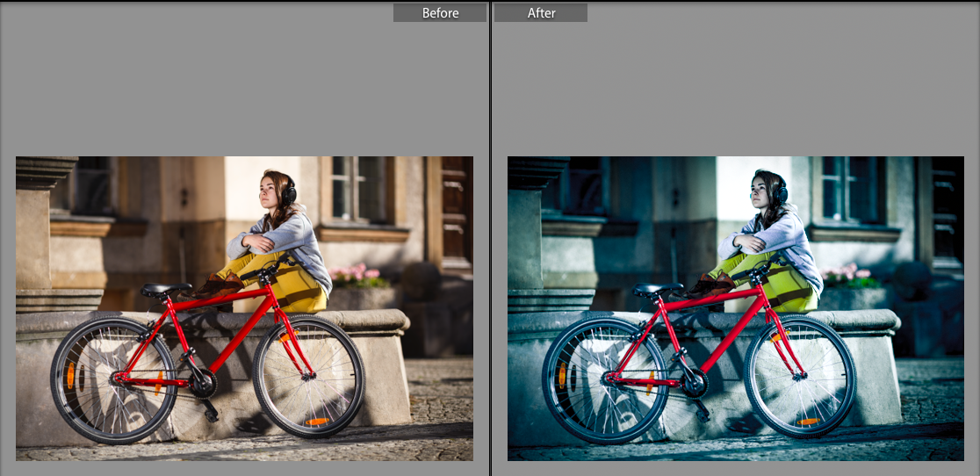Click the green-tinted pants in After photo

pos(790,288)
